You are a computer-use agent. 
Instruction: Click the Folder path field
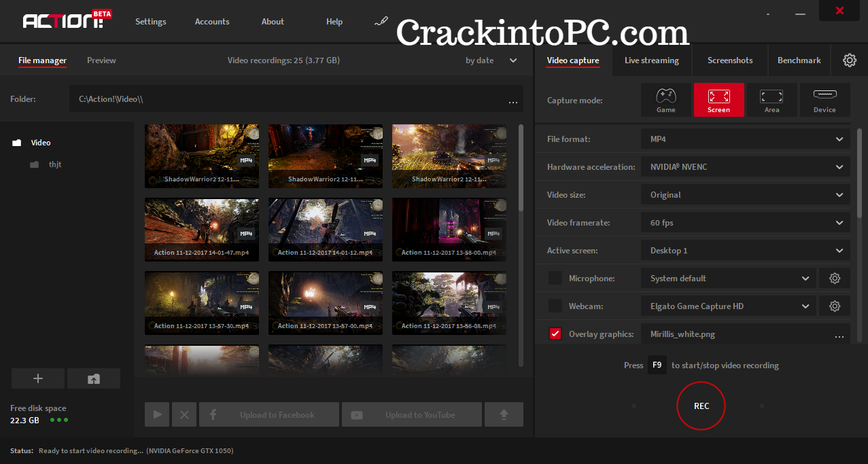296,99
